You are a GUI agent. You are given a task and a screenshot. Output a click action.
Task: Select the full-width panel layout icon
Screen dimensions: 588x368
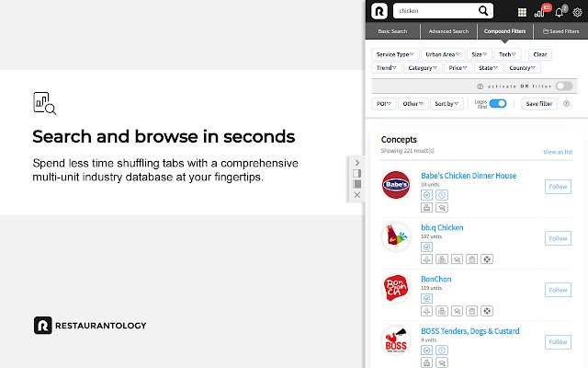coord(357,184)
